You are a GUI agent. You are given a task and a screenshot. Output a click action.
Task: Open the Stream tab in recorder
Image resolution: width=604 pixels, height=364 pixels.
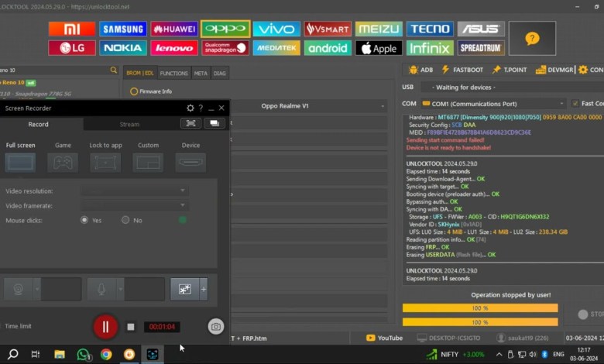pos(129,124)
